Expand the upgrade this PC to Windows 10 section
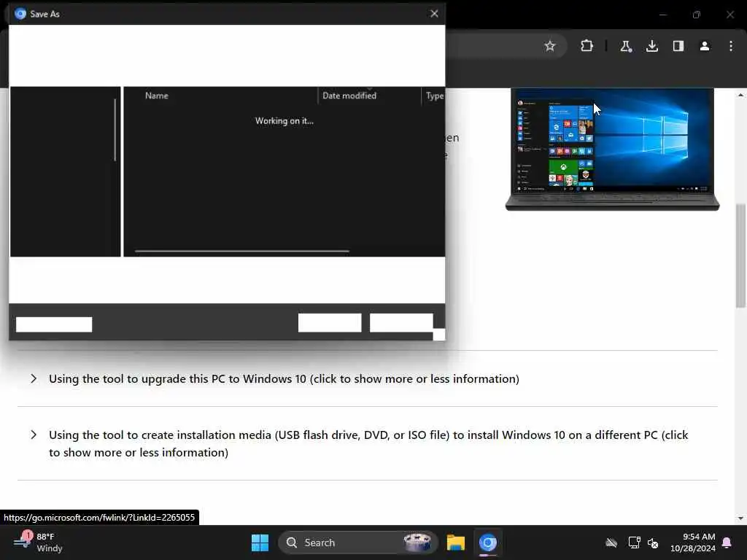 pyautogui.click(x=34, y=378)
